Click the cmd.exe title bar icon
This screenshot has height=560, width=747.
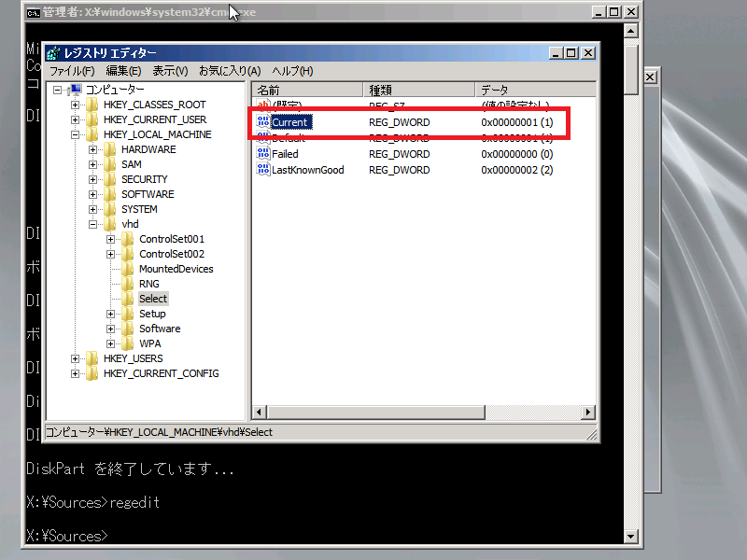(x=34, y=12)
